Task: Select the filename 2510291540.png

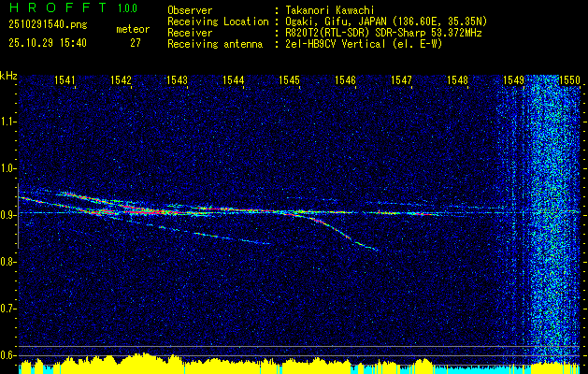Action: (48, 25)
